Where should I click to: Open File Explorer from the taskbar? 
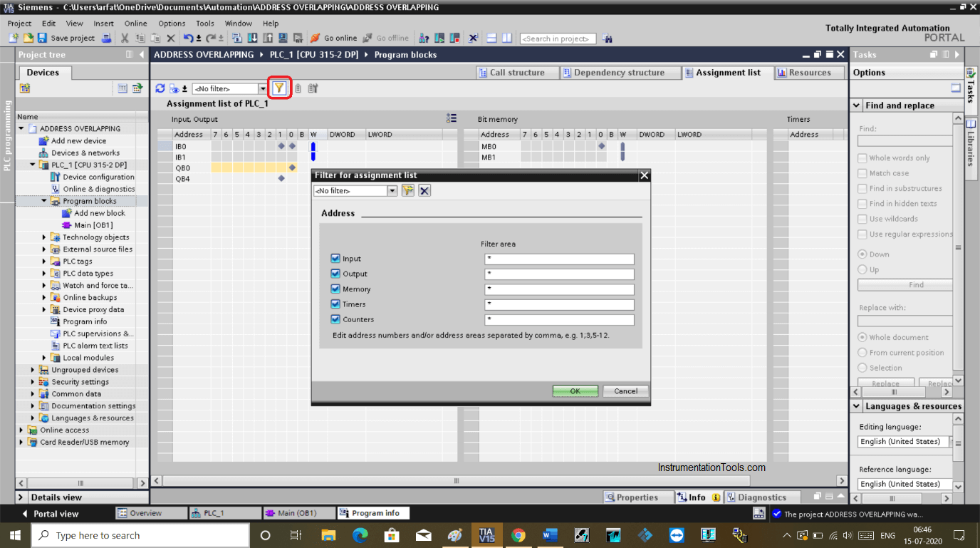click(328, 535)
